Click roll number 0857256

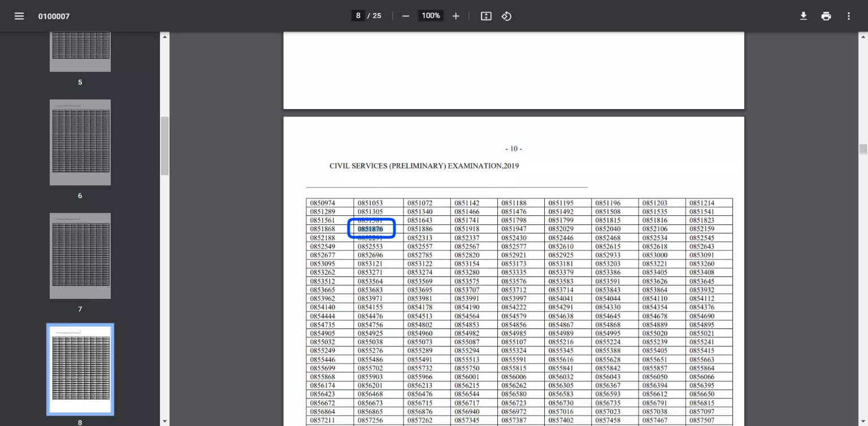point(370,421)
